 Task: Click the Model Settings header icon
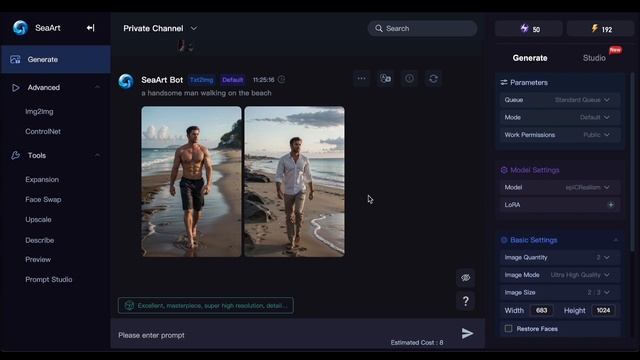tap(504, 170)
